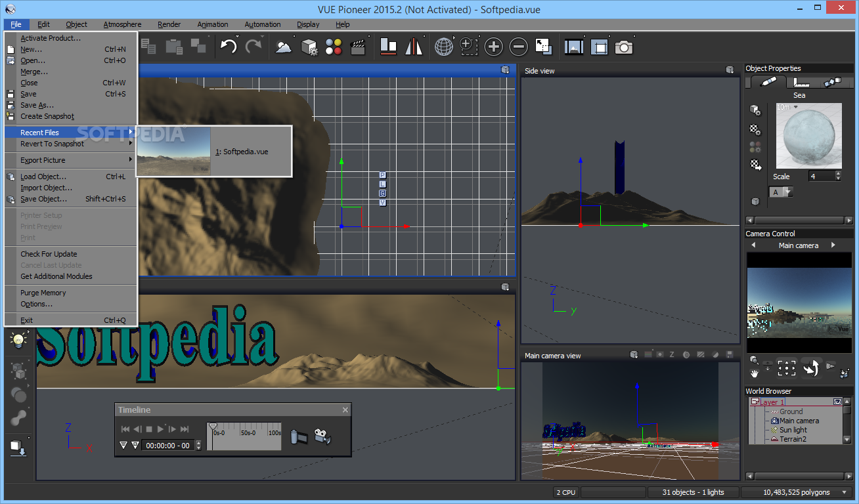Click the camera frame-target arrows icon
The width and height of the screenshot is (859, 504).
(x=786, y=368)
